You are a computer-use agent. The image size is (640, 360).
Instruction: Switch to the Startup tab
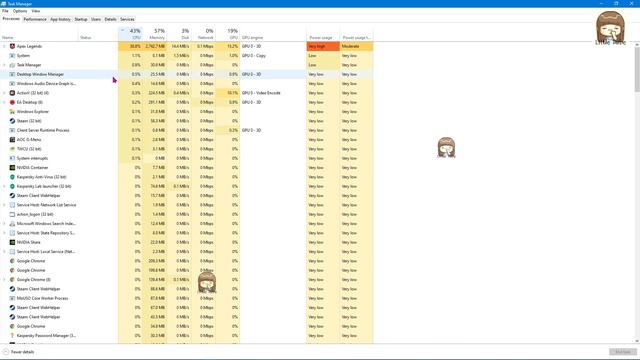pyautogui.click(x=81, y=19)
